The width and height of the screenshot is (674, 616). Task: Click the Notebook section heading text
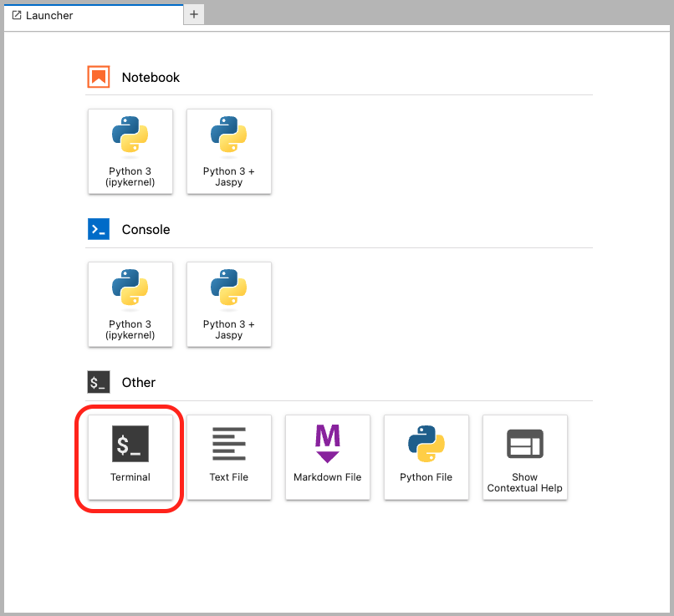pos(151,77)
